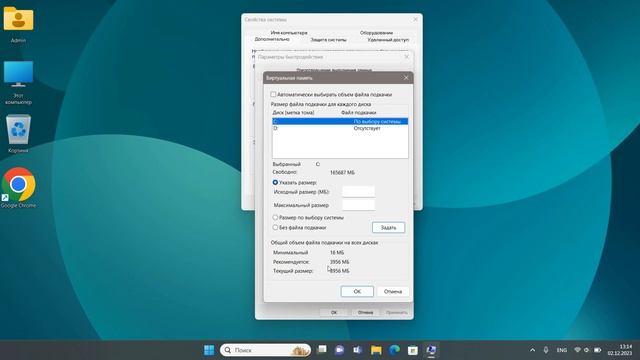
Task: Open Microsoft Teams on taskbar
Action: [358, 350]
